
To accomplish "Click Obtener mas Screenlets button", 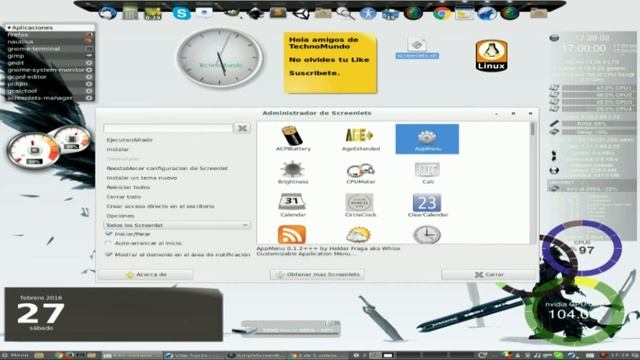I will [x=317, y=275].
